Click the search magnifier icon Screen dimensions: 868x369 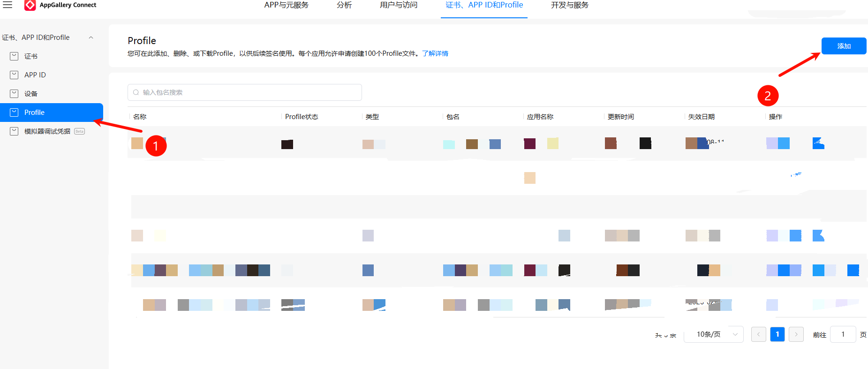point(136,92)
